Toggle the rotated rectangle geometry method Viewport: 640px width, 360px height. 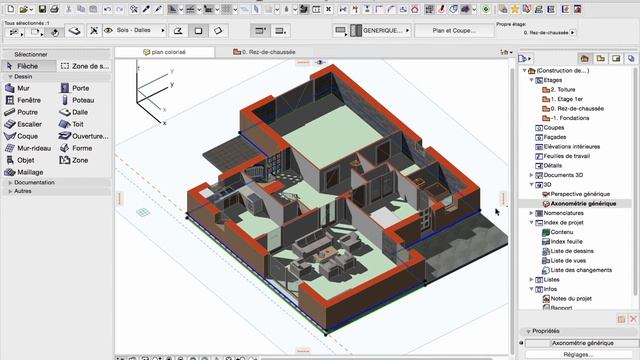point(218,31)
